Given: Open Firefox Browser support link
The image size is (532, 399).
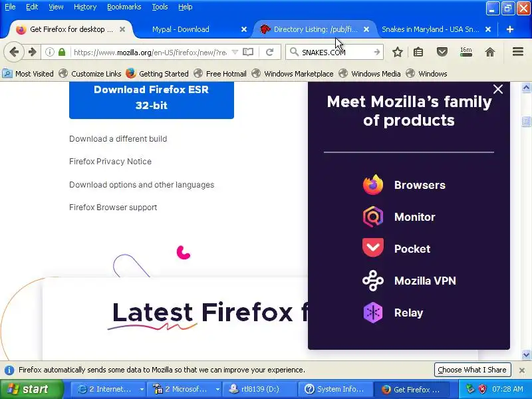Looking at the screenshot, I should point(113,207).
